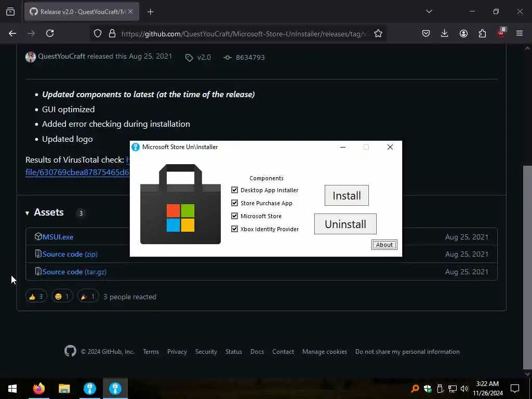
Task: Collapse the Assets section triangle
Action: click(27, 213)
